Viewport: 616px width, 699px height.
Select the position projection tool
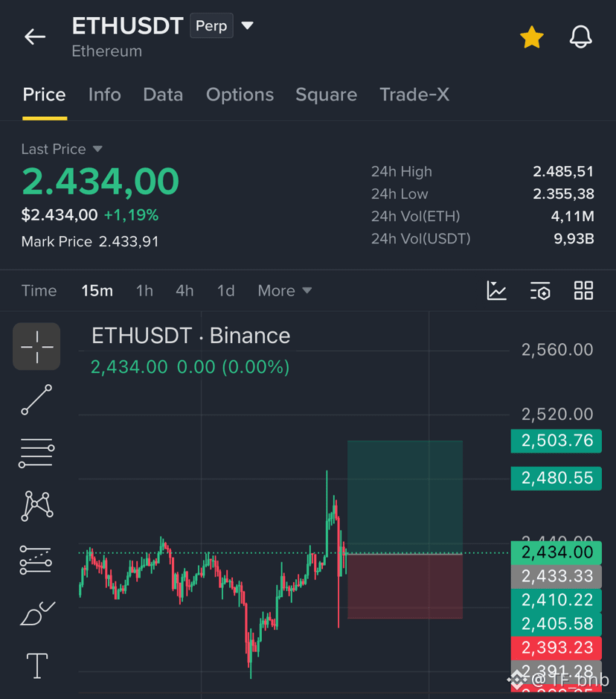coord(36,560)
